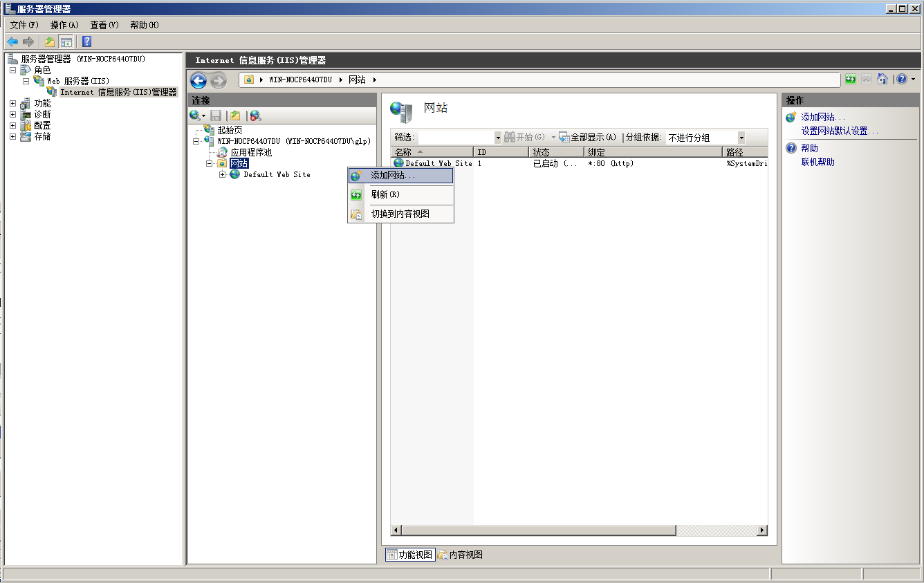
Task: Click the Help question mark icon in the address bar
Action: tap(902, 80)
